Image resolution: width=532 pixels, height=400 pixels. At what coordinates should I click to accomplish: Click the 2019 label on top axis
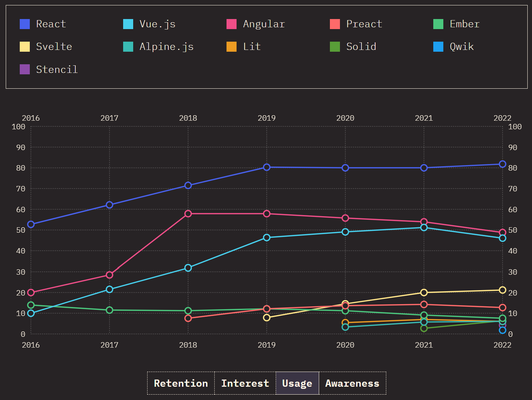coord(267,118)
